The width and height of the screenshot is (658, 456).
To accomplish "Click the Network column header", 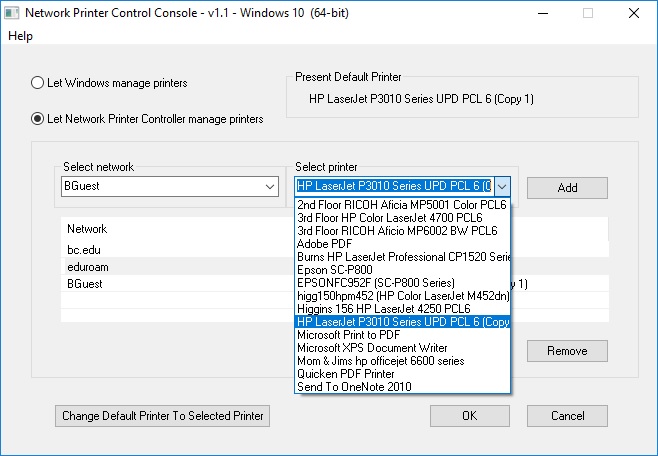I will (87, 229).
